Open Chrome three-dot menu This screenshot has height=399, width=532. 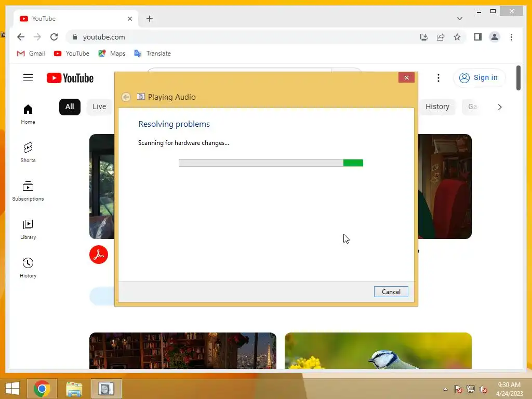tap(511, 37)
